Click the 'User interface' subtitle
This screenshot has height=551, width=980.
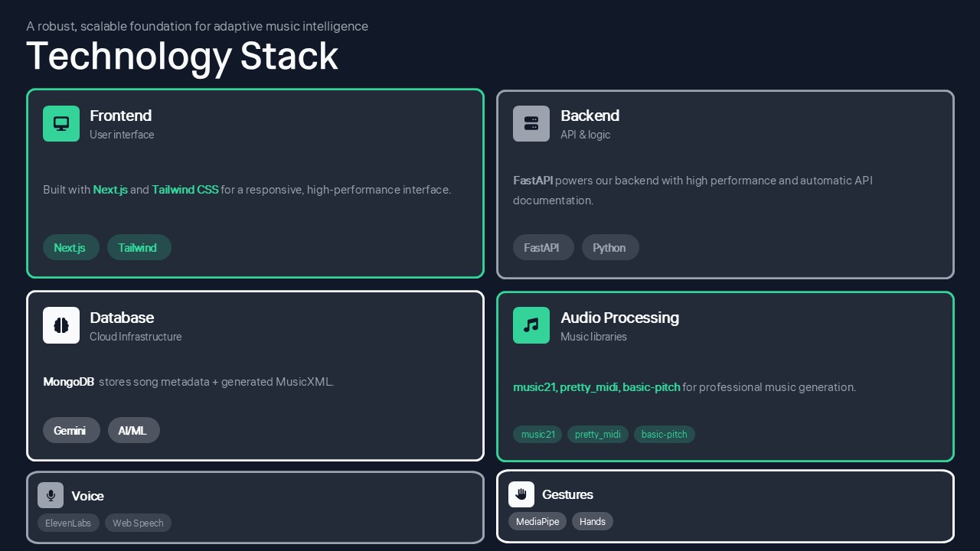click(122, 135)
